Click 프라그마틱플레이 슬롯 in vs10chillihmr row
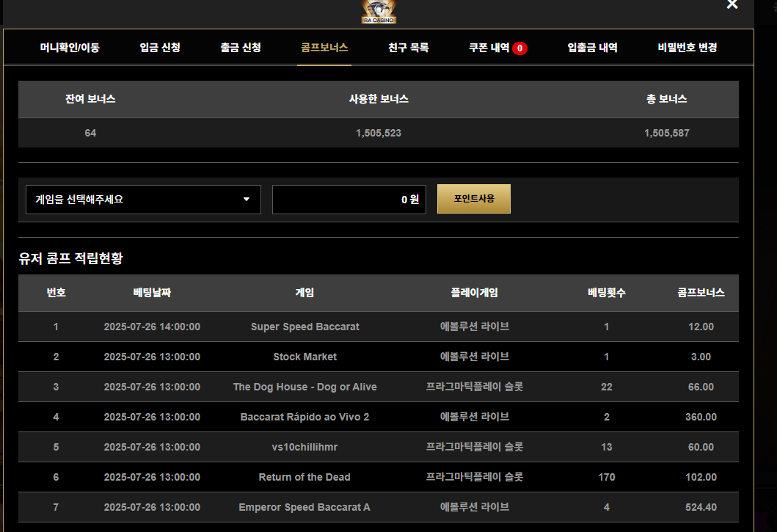Viewport: 777px width, 532px height. pos(474,447)
